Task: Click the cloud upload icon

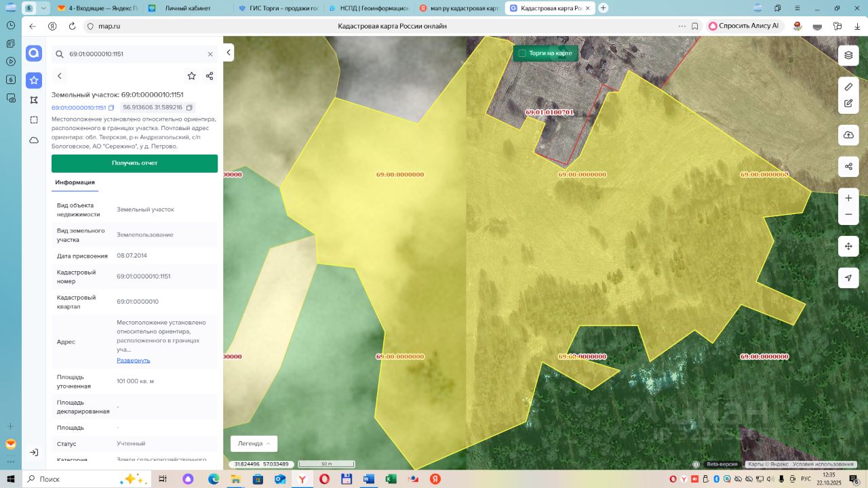Action: 848,135
